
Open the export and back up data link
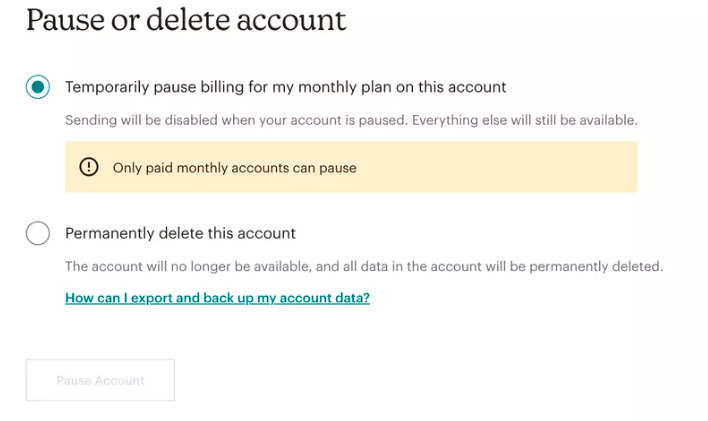point(217,298)
